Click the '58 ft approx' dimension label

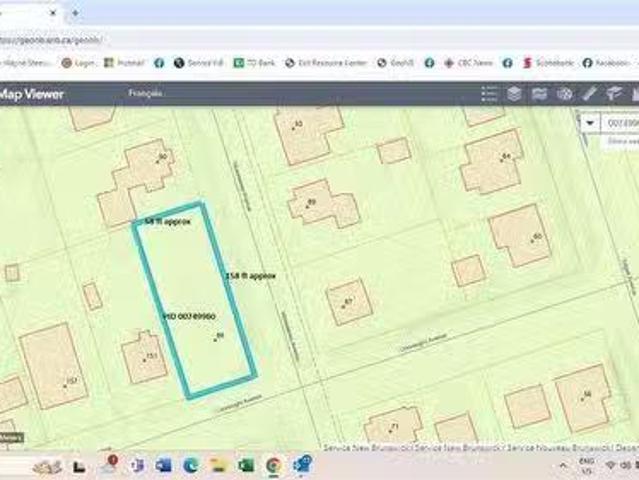tap(167, 222)
